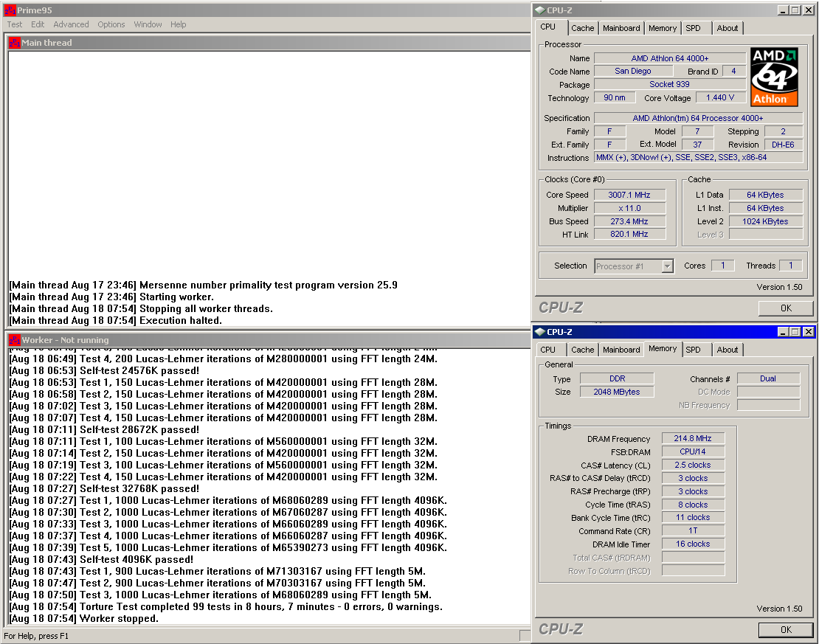Click the Command Rate value 1T
The height and width of the screenshot is (644, 819).
point(693,530)
